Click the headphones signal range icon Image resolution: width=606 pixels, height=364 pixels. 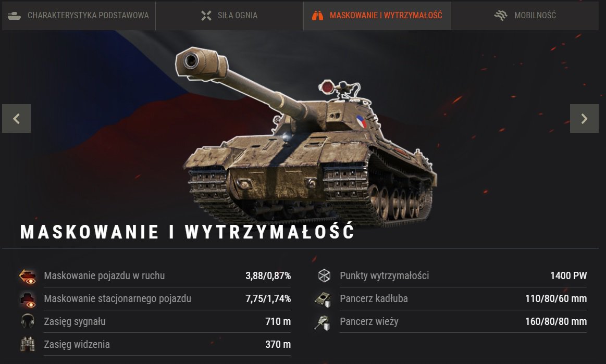coord(28,321)
